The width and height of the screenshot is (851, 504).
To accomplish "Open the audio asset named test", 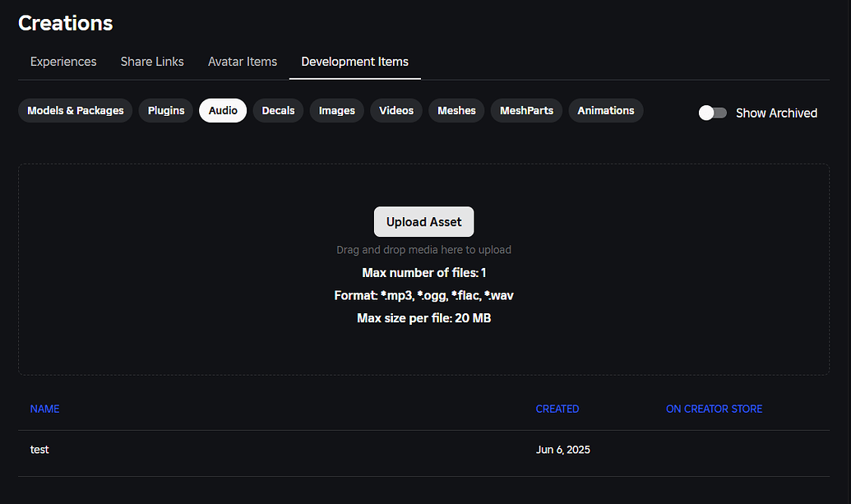I will coord(39,450).
